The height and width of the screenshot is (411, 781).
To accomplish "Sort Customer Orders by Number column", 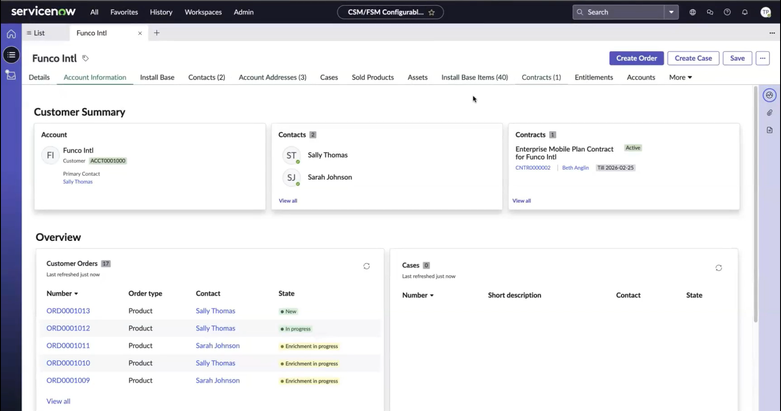I will point(62,293).
